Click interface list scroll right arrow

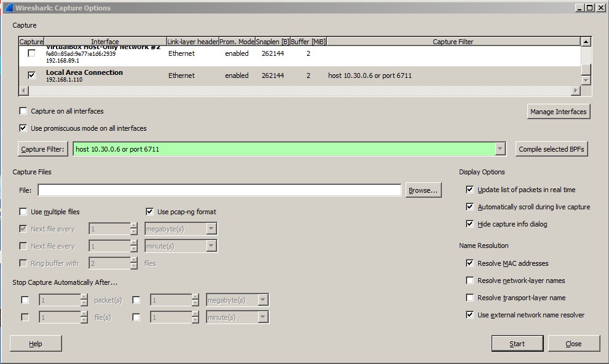576,90
